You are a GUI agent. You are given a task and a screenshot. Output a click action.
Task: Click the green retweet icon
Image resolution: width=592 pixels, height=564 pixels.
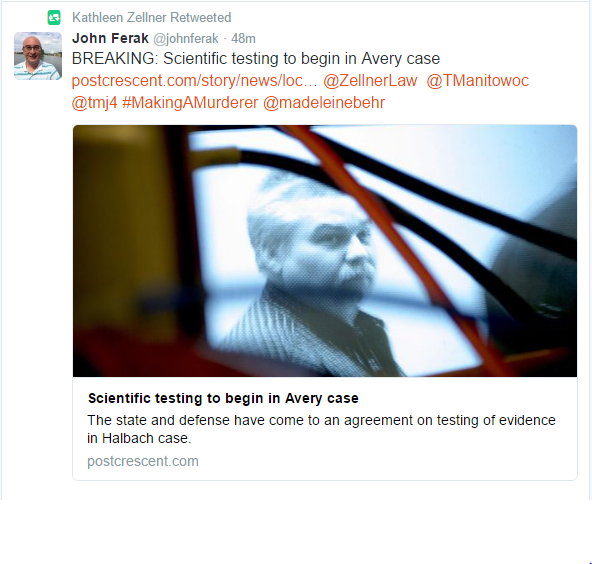pos(54,18)
